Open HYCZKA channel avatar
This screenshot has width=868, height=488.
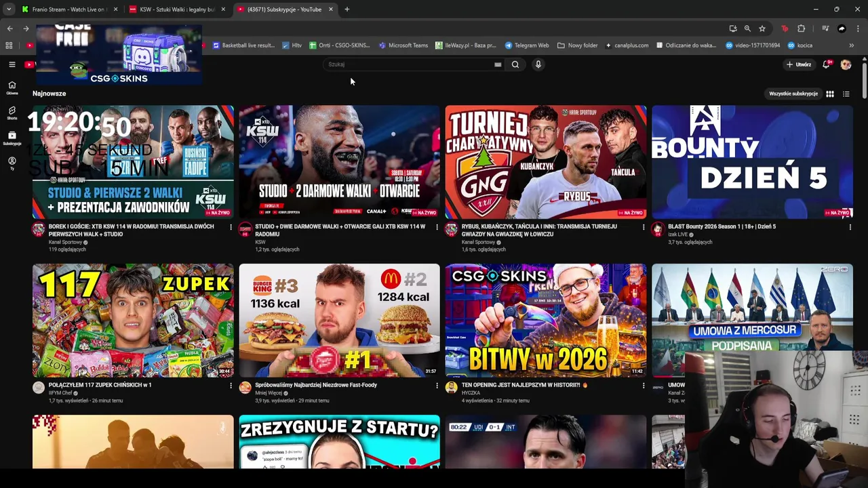[452, 388]
